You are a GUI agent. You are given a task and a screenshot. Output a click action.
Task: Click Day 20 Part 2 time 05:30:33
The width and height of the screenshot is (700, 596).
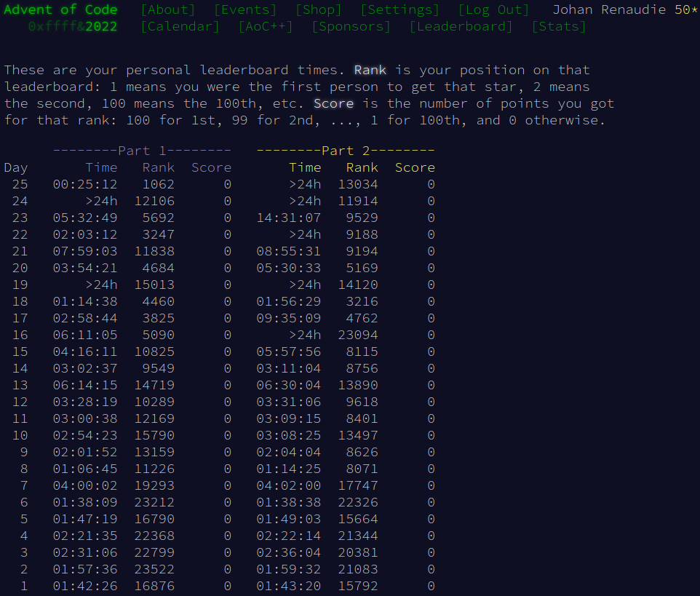[289, 268]
